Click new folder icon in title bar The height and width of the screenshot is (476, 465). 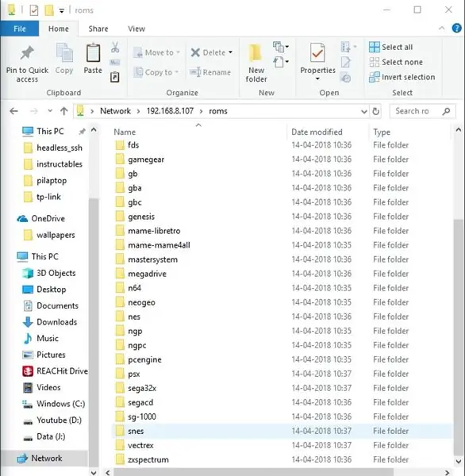click(49, 10)
